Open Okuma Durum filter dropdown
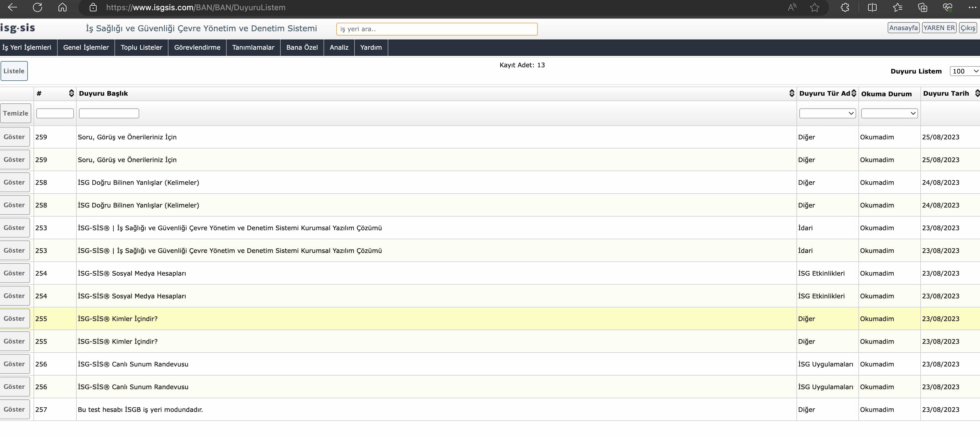Viewport: 980px width, 436px height. tap(889, 113)
